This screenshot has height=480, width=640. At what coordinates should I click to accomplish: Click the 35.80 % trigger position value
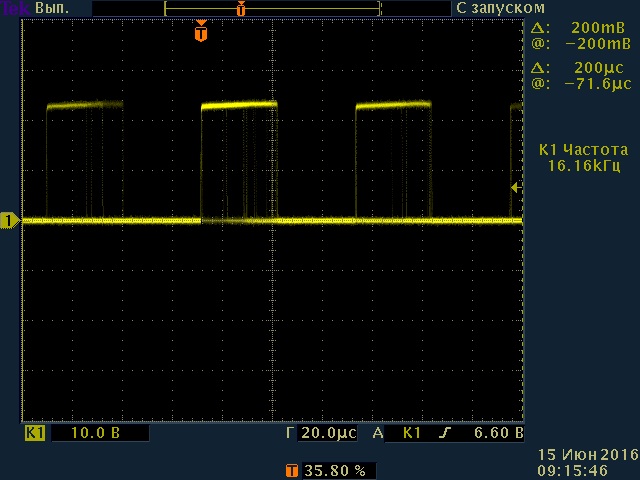[x=340, y=469]
